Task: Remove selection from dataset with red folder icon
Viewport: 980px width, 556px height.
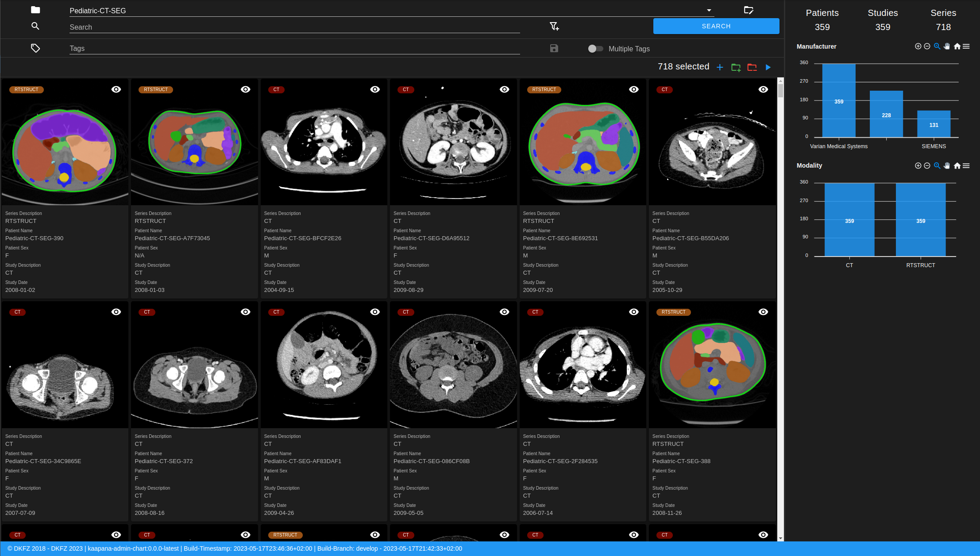Action: pyautogui.click(x=752, y=67)
